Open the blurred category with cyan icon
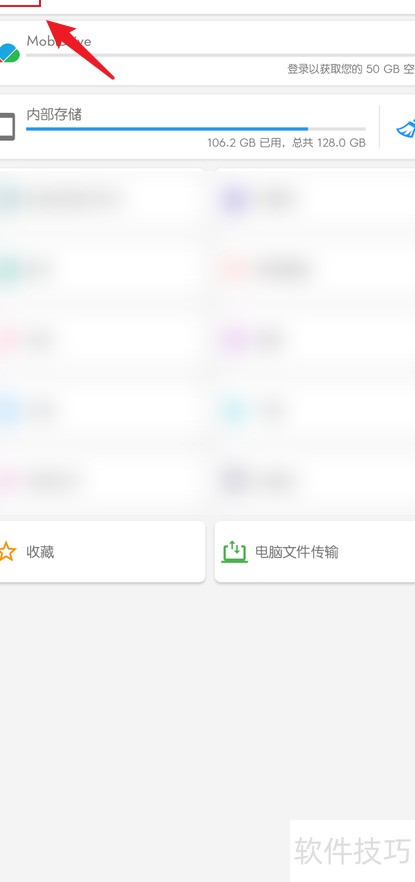Image resolution: width=415 pixels, height=882 pixels. 315,411
